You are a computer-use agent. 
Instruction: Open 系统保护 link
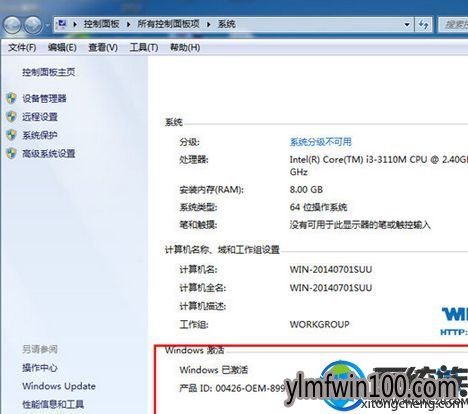pyautogui.click(x=40, y=135)
